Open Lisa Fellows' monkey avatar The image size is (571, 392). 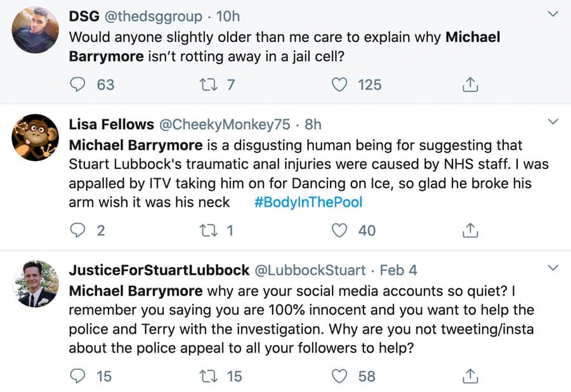36,138
